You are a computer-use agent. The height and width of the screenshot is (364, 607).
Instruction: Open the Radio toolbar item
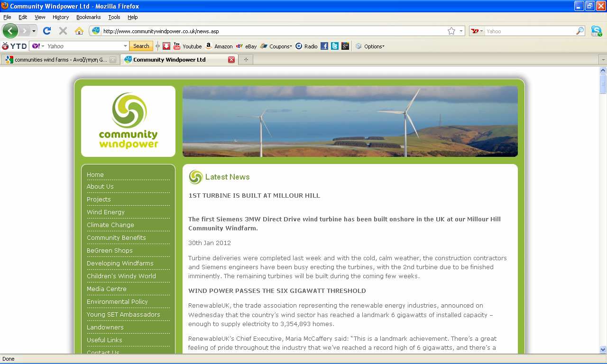coord(306,46)
